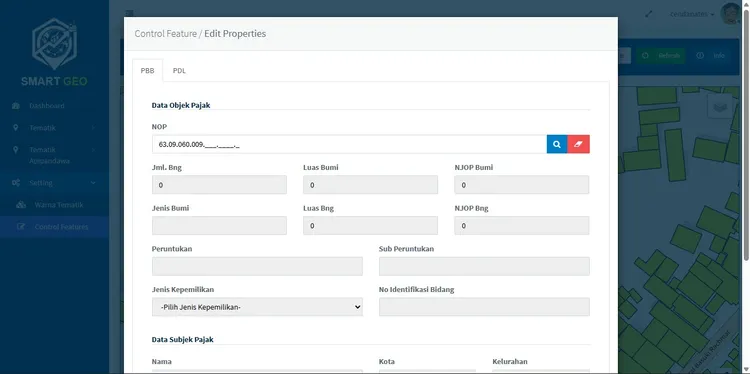Click the NJOP Bng field

click(x=522, y=225)
